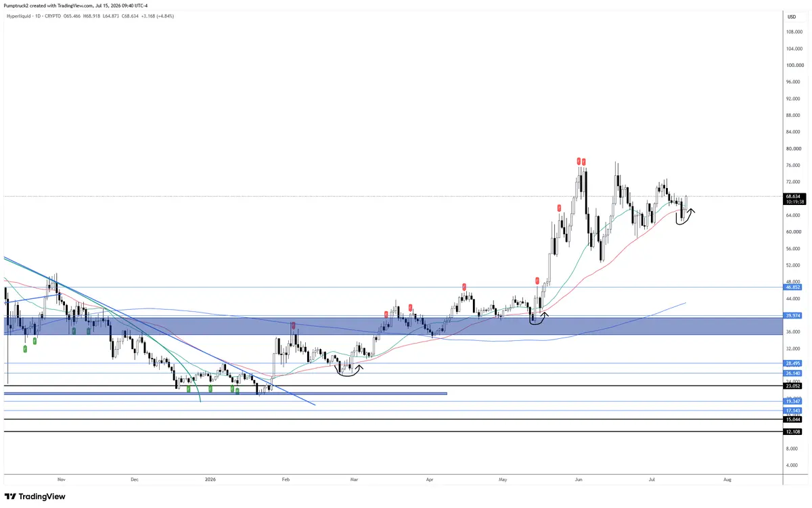
Task: Select the 39.974 horizontal line price label
Action: [793, 315]
